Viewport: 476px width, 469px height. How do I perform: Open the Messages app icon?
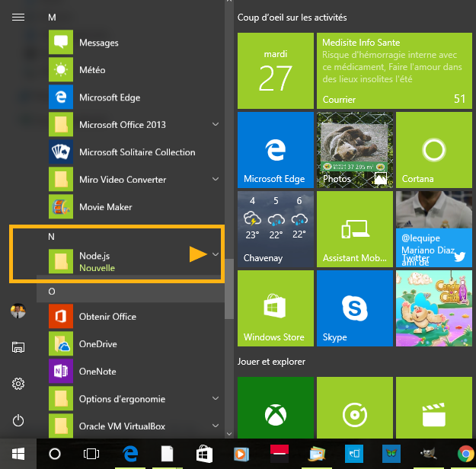(61, 42)
